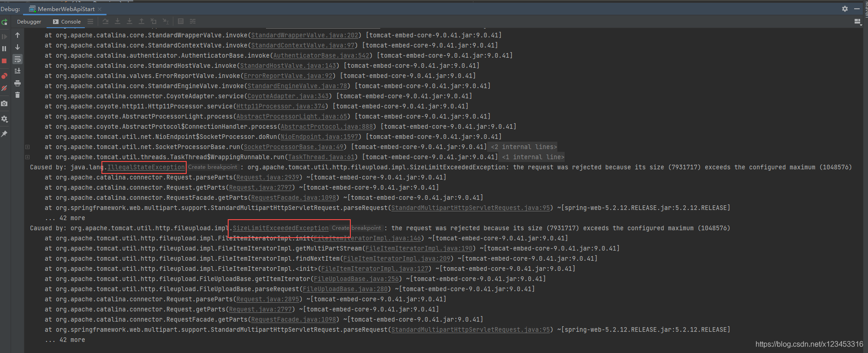Viewport: 868px width, 353px height.
Task: Open StandardEngineValve.java:78 link
Action: click(x=297, y=86)
